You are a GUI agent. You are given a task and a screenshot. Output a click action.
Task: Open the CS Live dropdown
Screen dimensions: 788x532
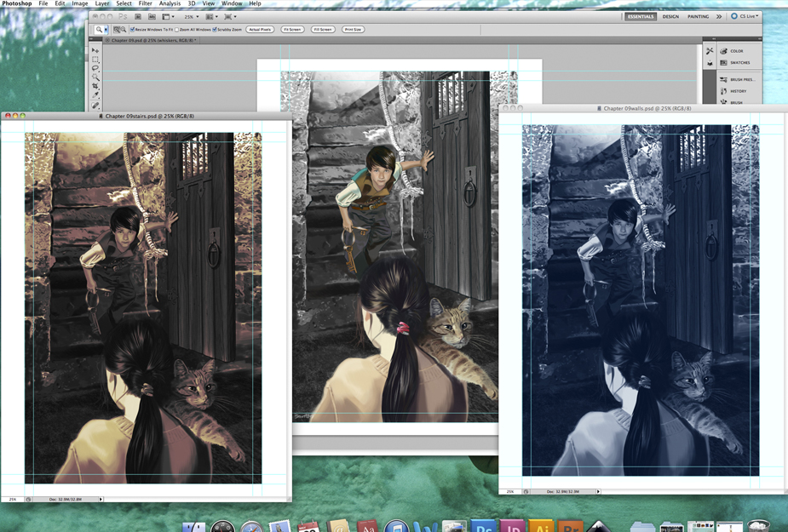click(745, 16)
